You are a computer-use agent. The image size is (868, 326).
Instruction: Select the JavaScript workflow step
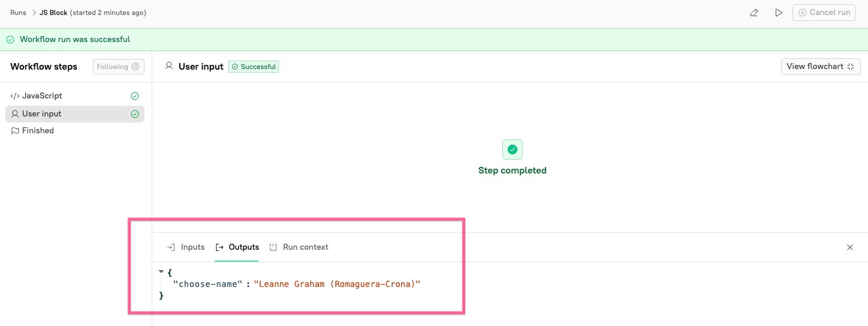tap(75, 96)
